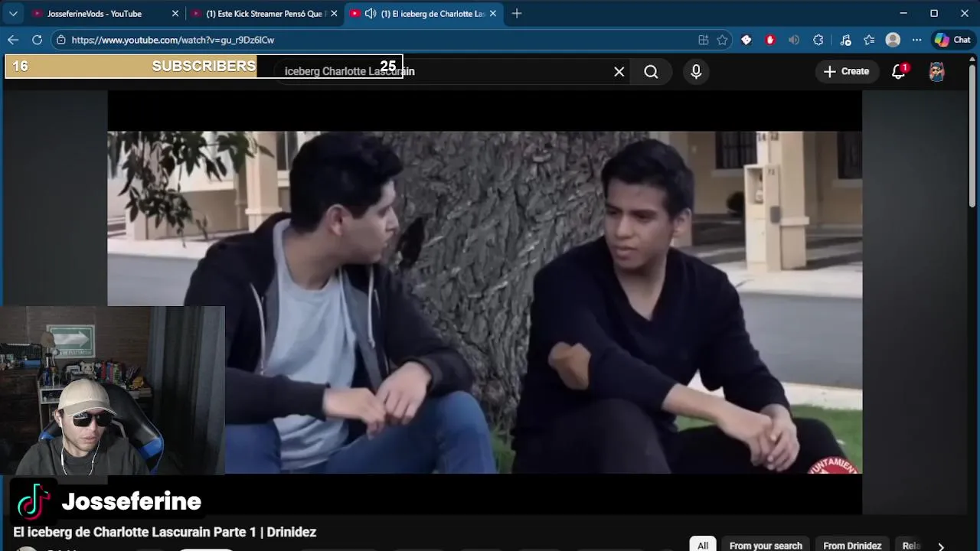
Task: Open the YouTube account avatar menu
Action: click(937, 71)
